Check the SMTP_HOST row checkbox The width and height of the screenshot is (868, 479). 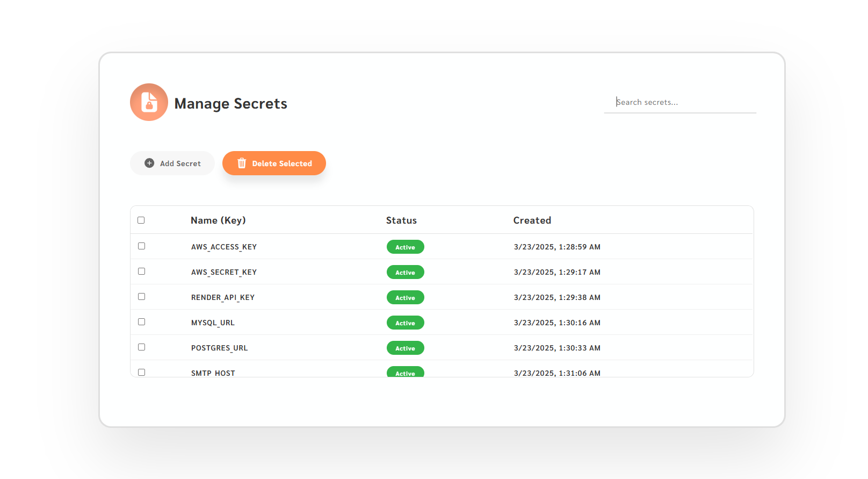coord(142,372)
